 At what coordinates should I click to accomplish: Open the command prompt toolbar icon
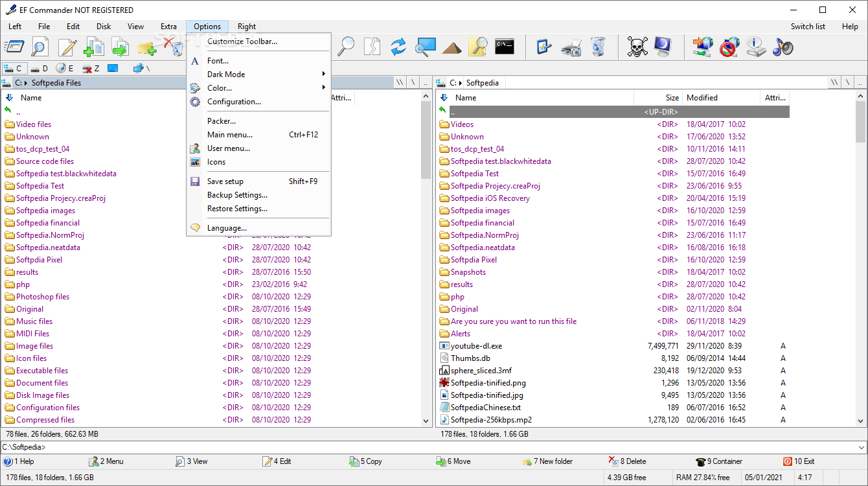click(505, 47)
